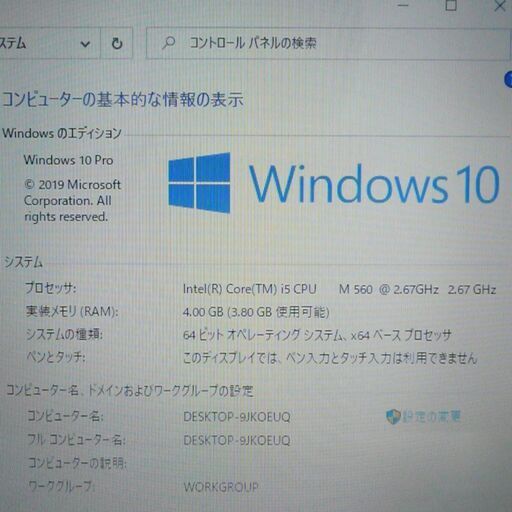Image resolution: width=512 pixels, height=512 pixels.
Task: Click the プロセッサ: label
Action: [x=51, y=287]
